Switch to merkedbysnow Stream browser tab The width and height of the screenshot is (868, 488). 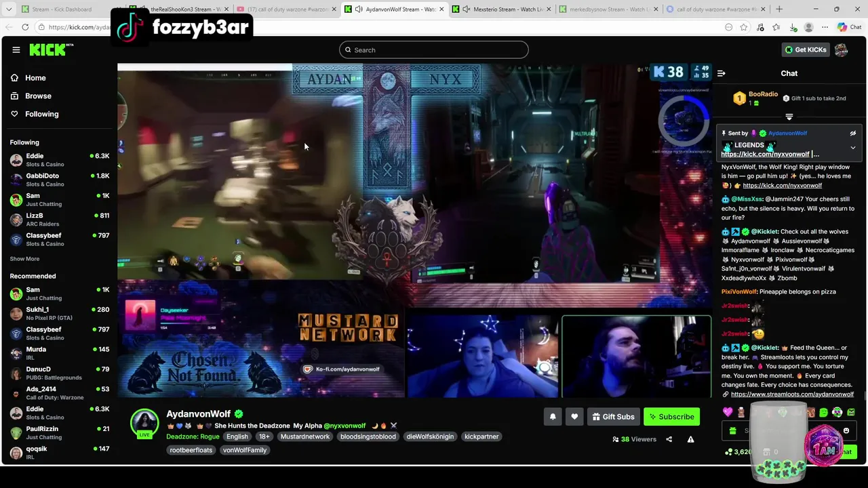click(x=608, y=9)
